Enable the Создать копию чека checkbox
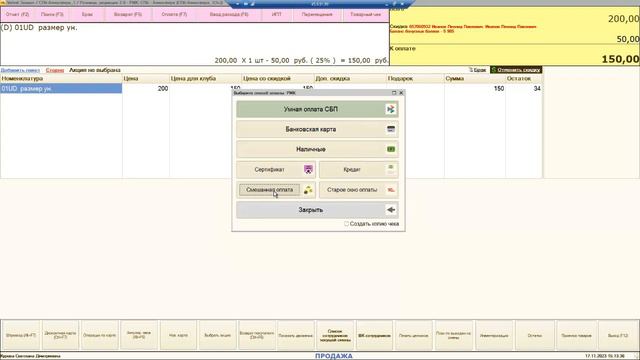The height and width of the screenshot is (360, 640). (346, 224)
